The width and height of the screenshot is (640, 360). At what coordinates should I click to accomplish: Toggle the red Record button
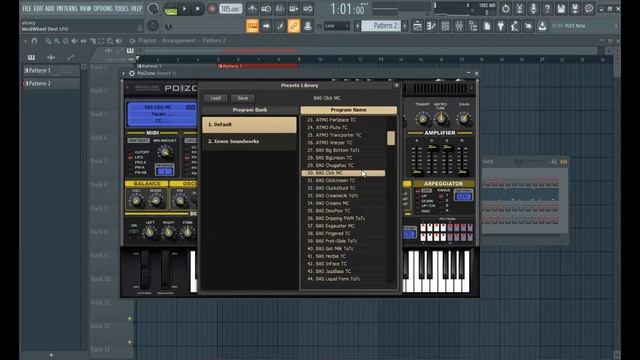click(x=212, y=9)
